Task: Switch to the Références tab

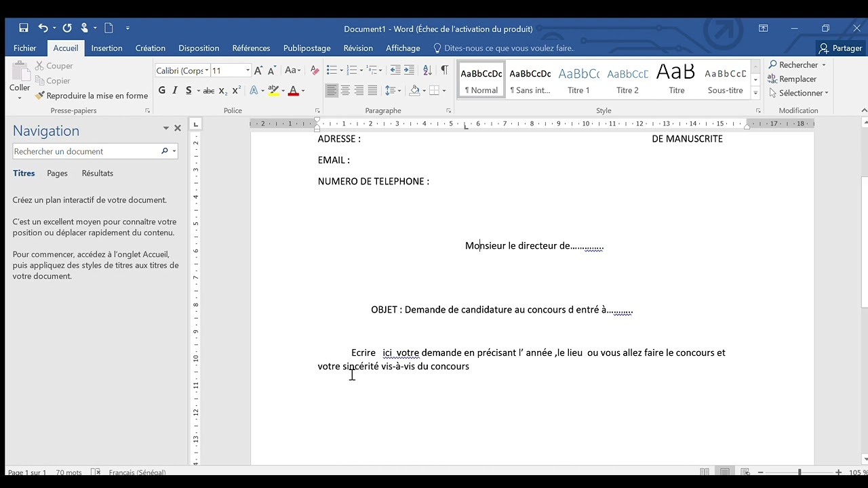Action: (251, 48)
